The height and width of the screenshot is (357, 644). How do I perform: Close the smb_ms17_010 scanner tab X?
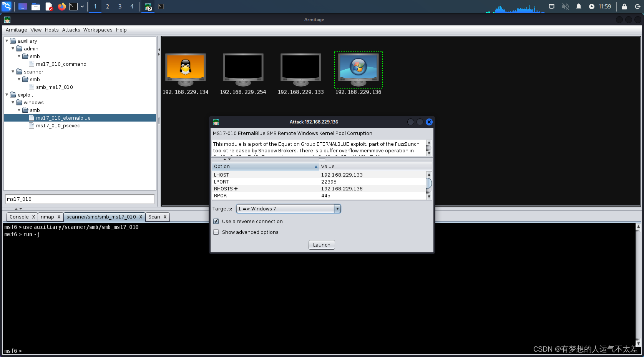click(141, 217)
